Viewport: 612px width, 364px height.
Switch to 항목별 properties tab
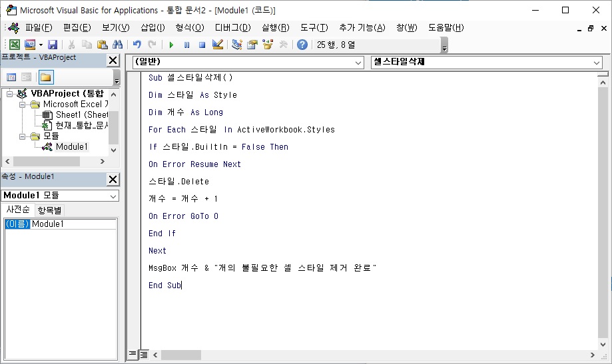(49, 210)
